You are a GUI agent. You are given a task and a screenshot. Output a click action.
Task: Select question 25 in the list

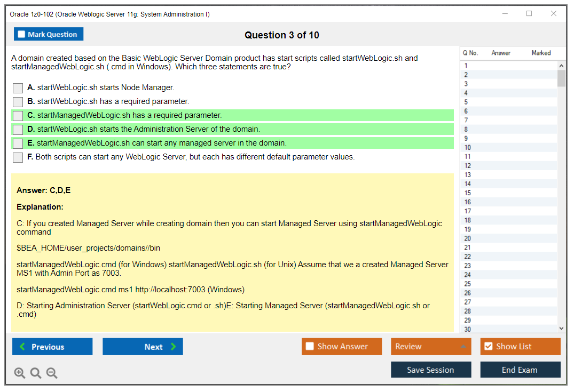[x=508, y=284]
